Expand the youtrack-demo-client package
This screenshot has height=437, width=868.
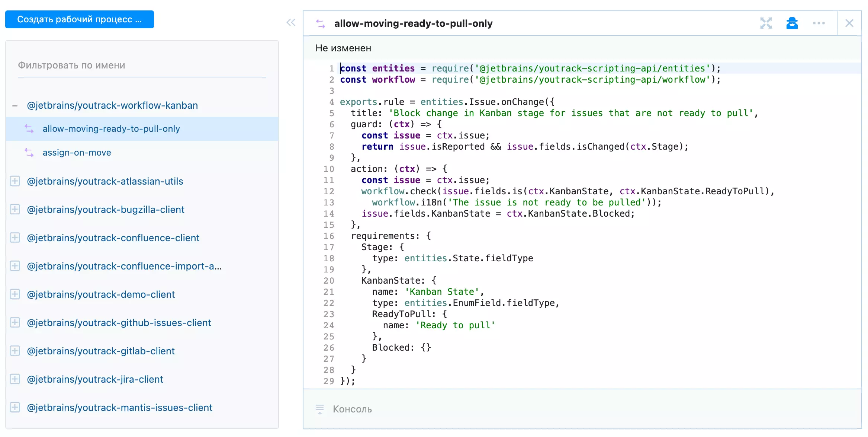[15, 294]
